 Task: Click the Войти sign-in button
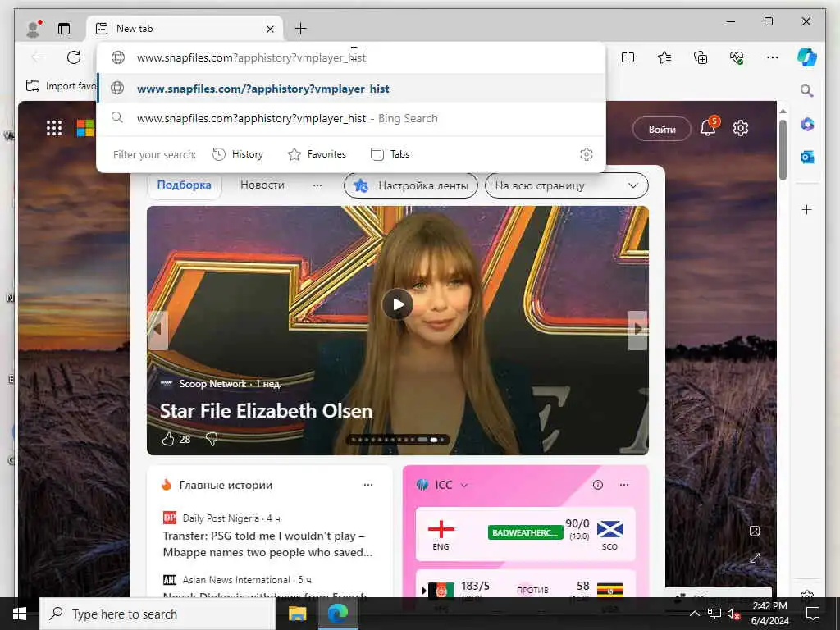662,129
